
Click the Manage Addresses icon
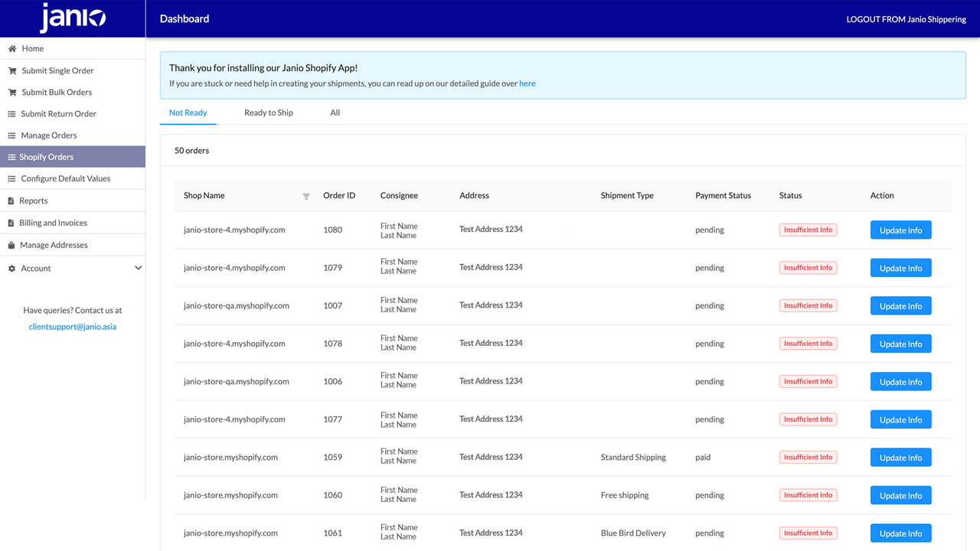tap(12, 244)
